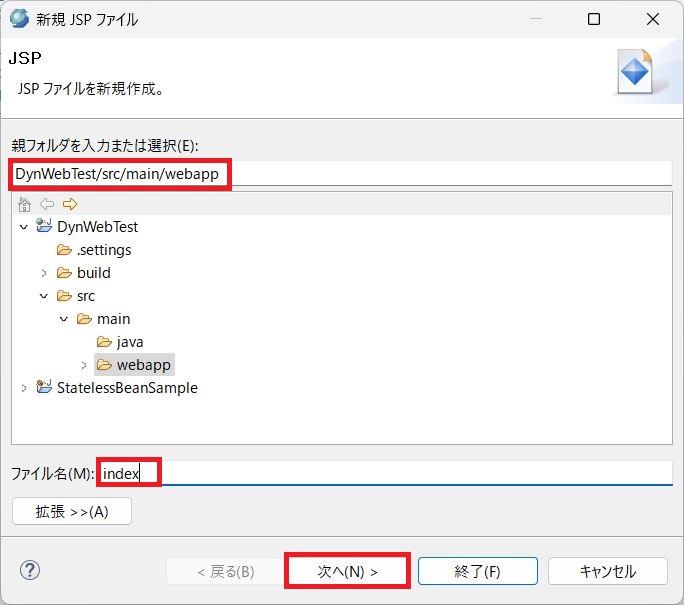
Task: Expand the StatelessBeanSample project node
Action: point(24,388)
